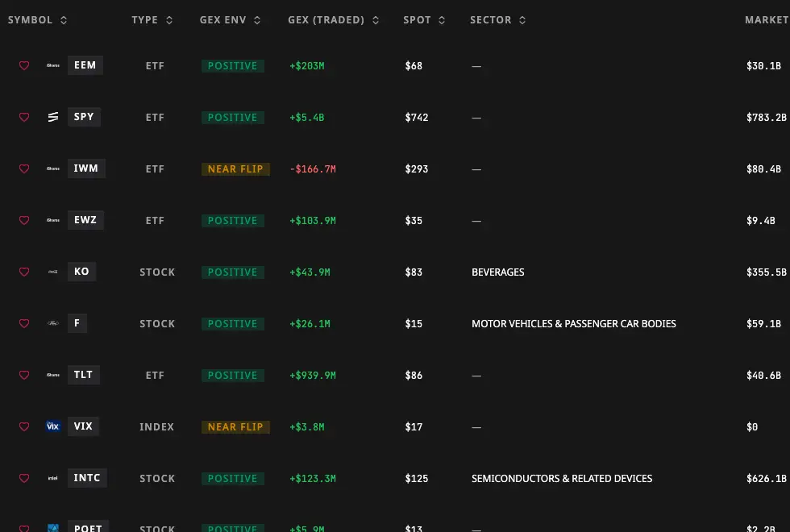Click the VIX logo icon

(x=53, y=426)
